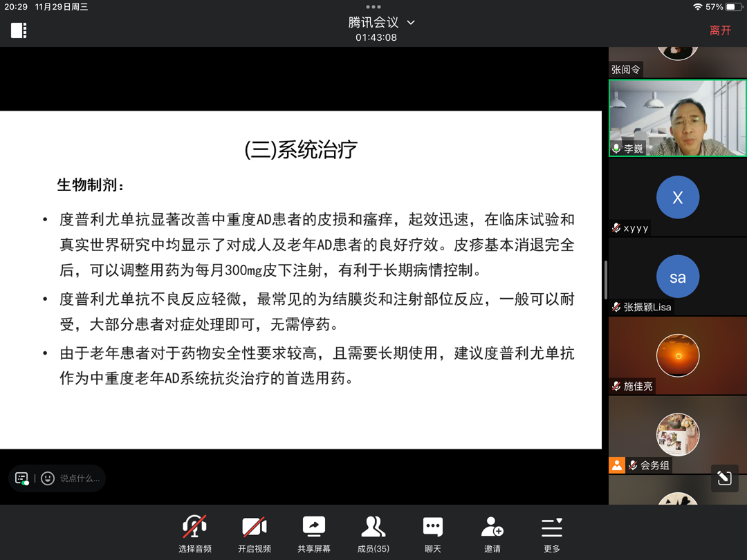Start sharing with 共享屏幕
747x560 pixels.
click(x=314, y=534)
